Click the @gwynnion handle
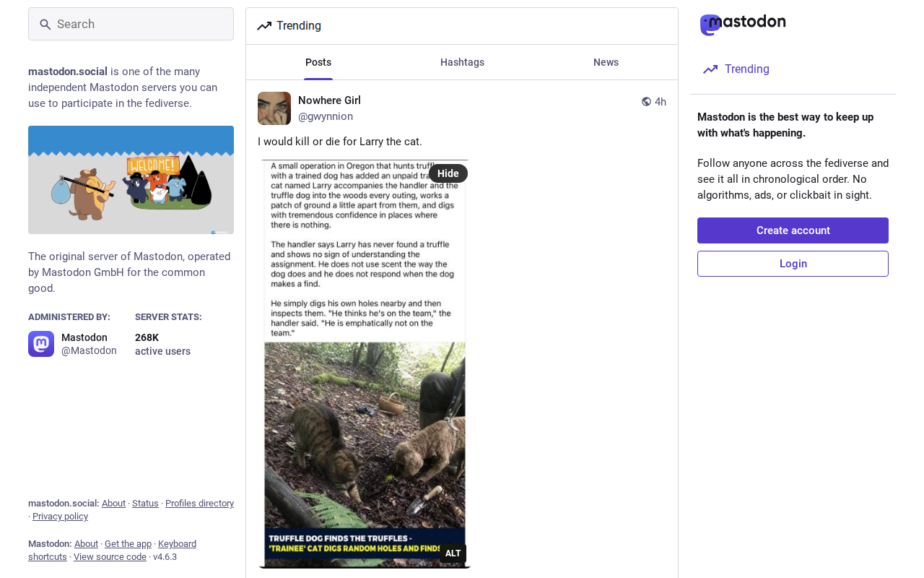Viewport: 924px width, 578px height. click(326, 116)
